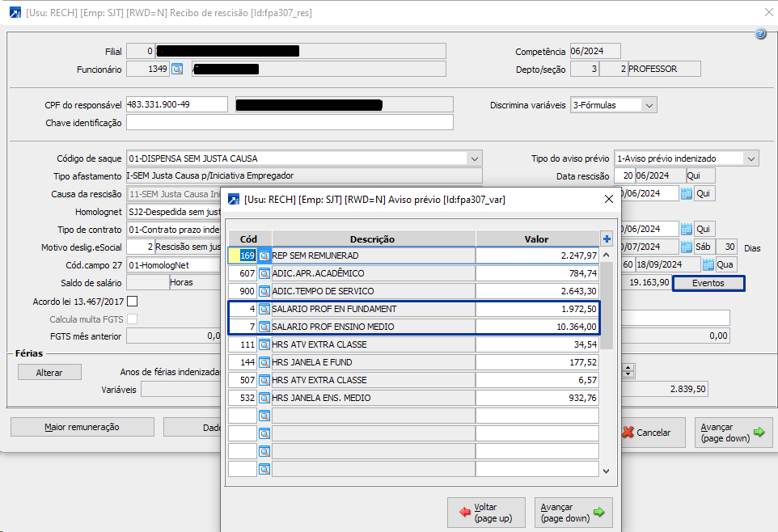Click the blue plus icon beside Valor header
Screen dimensions: 778x532
[607, 239]
